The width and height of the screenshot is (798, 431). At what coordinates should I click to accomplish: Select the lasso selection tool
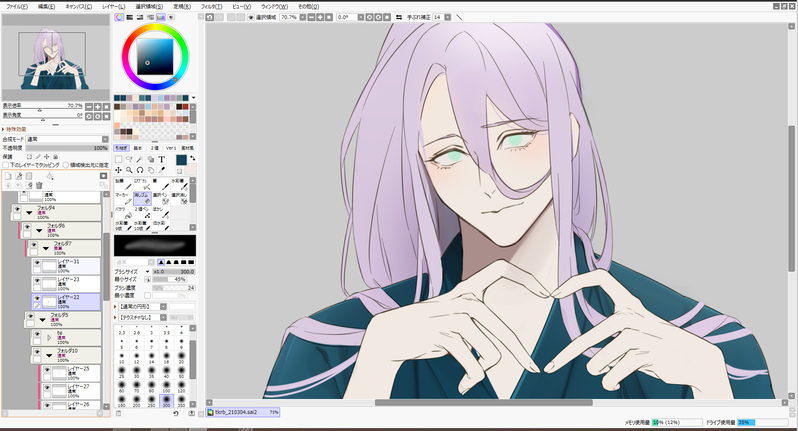pos(129,159)
